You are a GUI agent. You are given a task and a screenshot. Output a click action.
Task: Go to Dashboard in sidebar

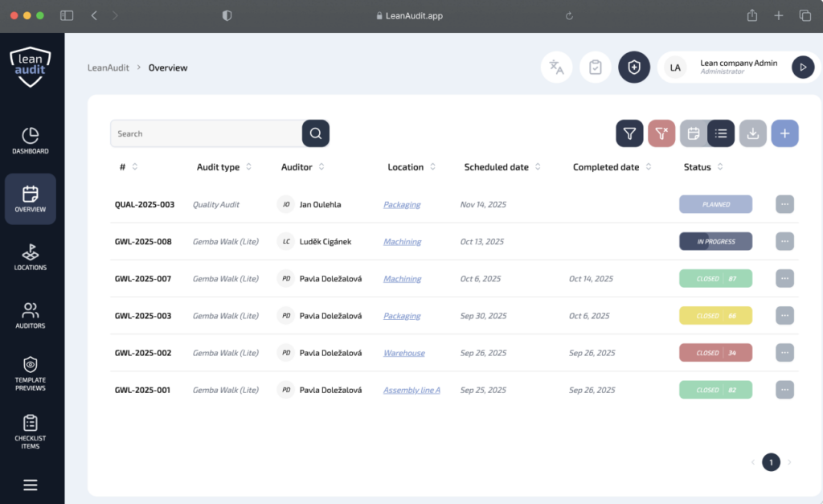point(31,141)
